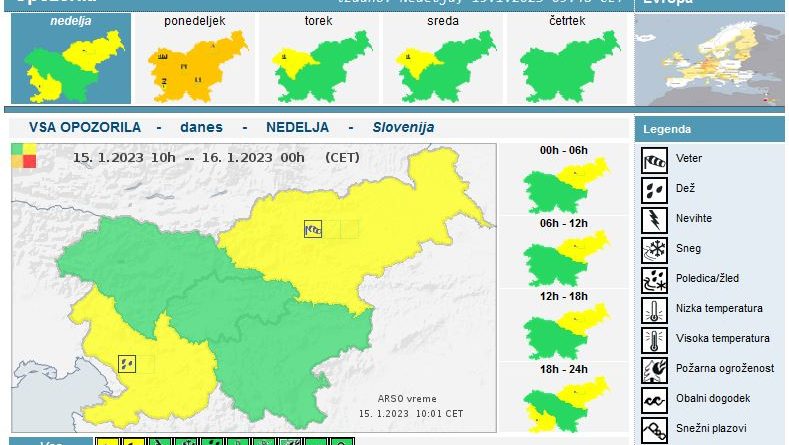Click the Poledica/žled legend label

707,278
